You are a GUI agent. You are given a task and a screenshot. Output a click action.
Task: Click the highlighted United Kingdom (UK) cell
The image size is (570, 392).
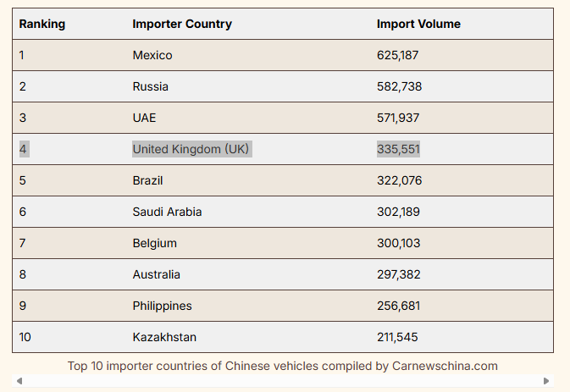coord(191,149)
